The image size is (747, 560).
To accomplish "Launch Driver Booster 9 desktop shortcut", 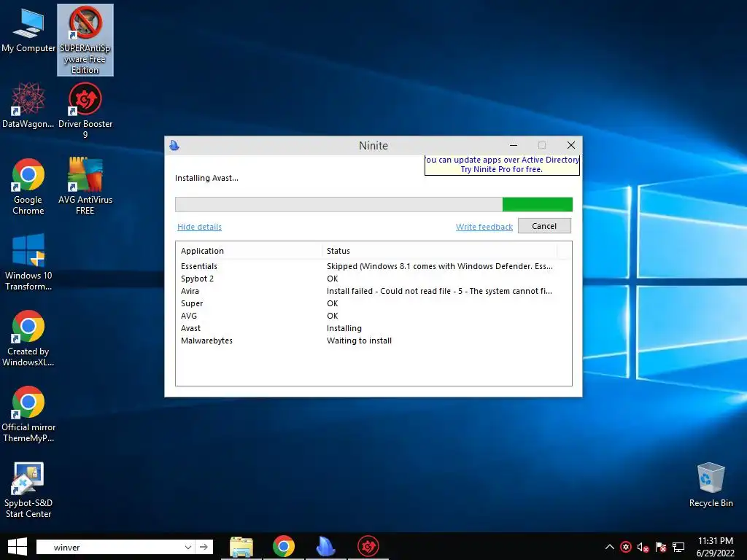I will (85, 111).
